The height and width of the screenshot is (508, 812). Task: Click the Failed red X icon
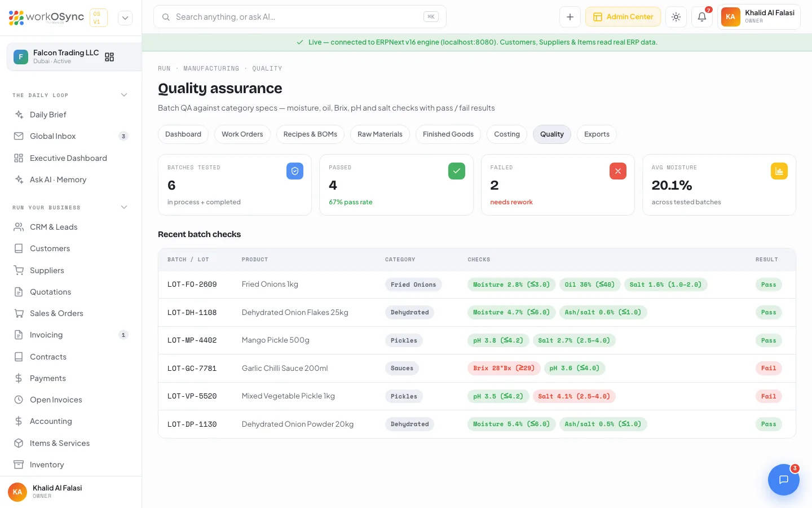(x=618, y=171)
